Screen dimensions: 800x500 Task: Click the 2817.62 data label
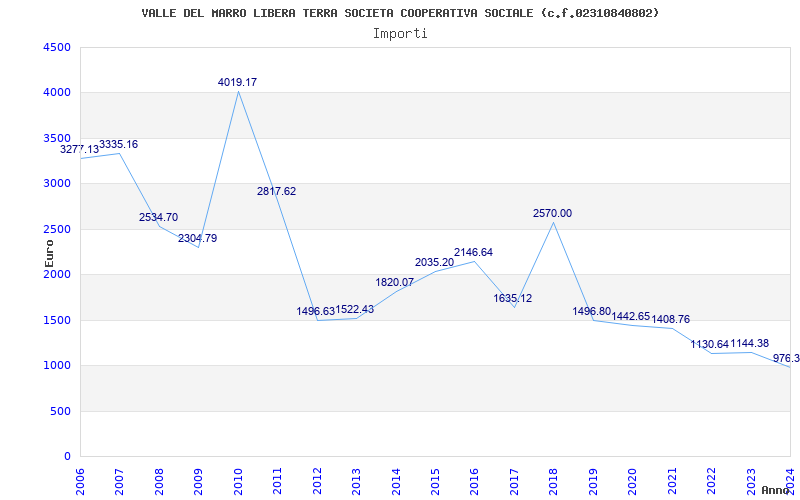277,192
